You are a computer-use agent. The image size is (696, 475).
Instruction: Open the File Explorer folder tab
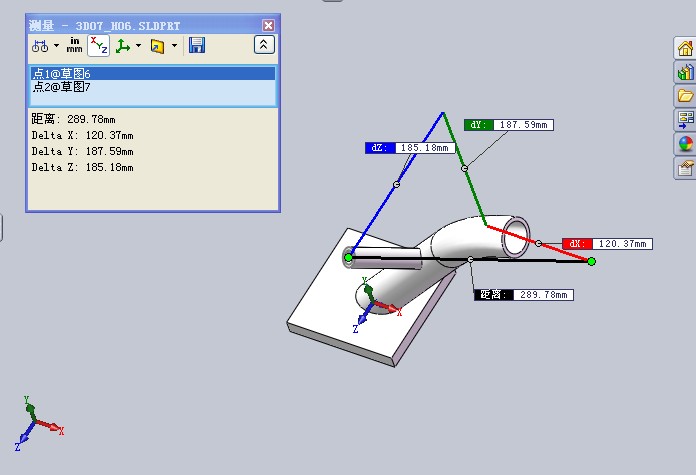point(685,96)
